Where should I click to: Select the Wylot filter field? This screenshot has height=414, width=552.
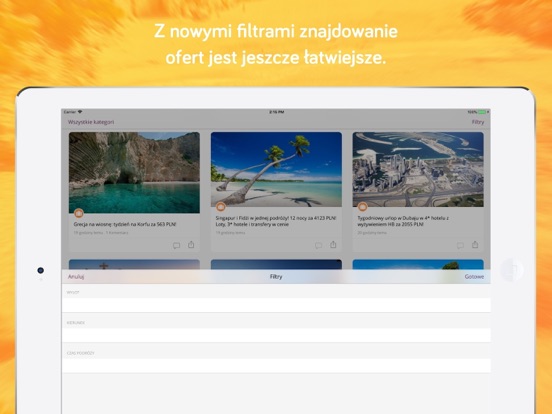[x=276, y=305]
